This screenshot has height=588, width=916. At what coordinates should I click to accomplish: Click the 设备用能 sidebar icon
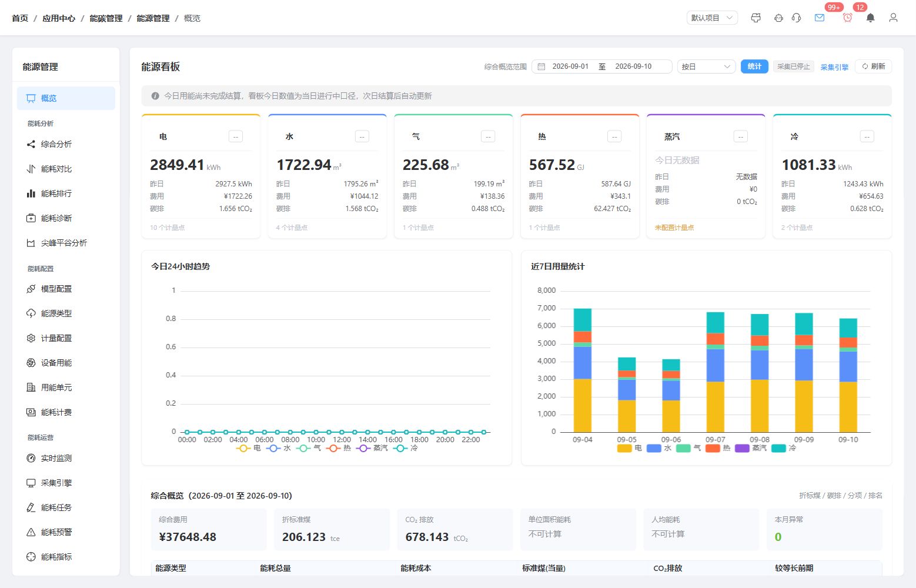click(31, 363)
